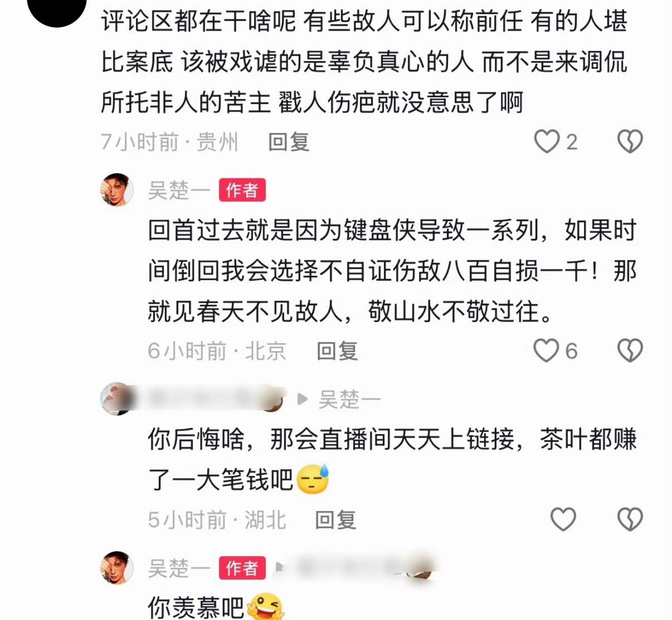Image resolution: width=672 pixels, height=620 pixels.
Task: Open blurred commenter's avatar above tea comment
Action: pos(117,399)
